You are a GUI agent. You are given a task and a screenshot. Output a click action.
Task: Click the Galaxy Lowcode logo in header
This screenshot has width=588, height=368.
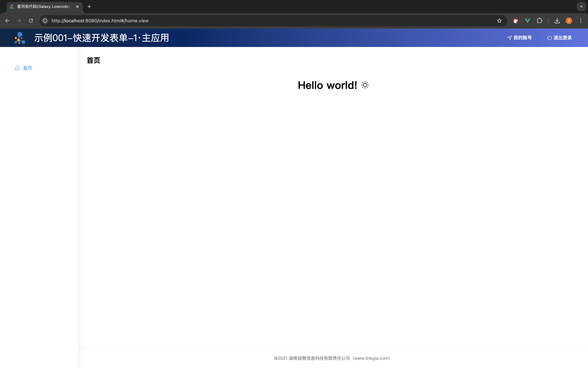[20, 38]
